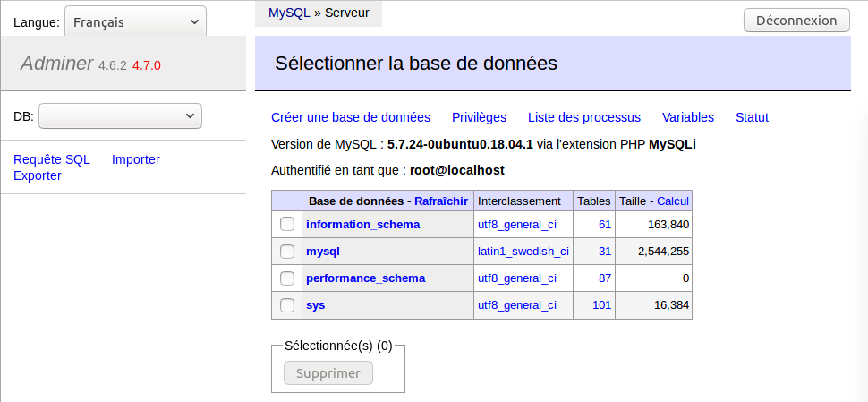Screen dimensions: 868x402
Task: Click the 4.7.0 new version link
Action: click(x=146, y=65)
